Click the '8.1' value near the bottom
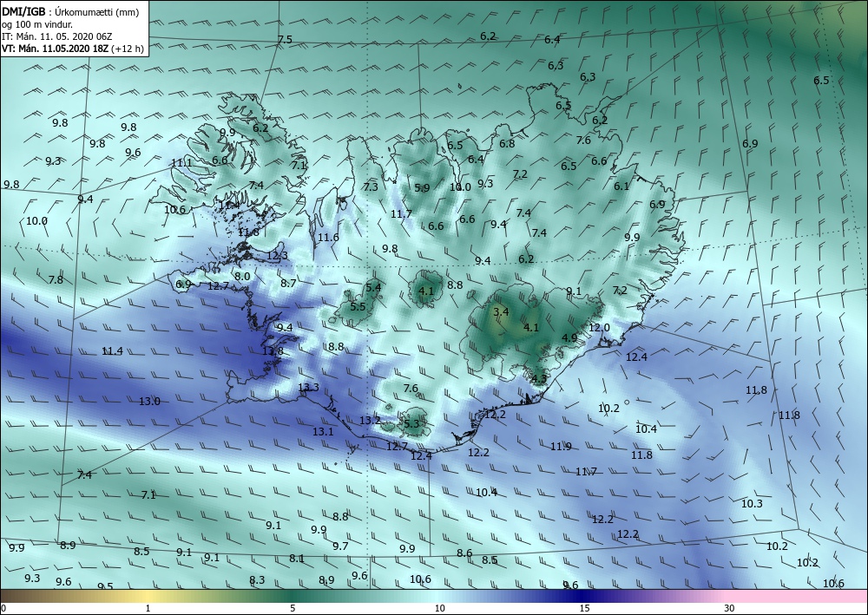Image resolution: width=868 pixels, height=615 pixels. 297,559
